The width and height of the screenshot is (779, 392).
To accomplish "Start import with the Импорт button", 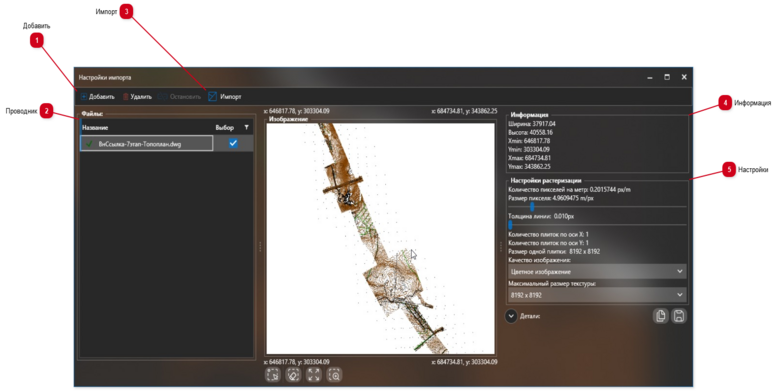I will pos(225,97).
